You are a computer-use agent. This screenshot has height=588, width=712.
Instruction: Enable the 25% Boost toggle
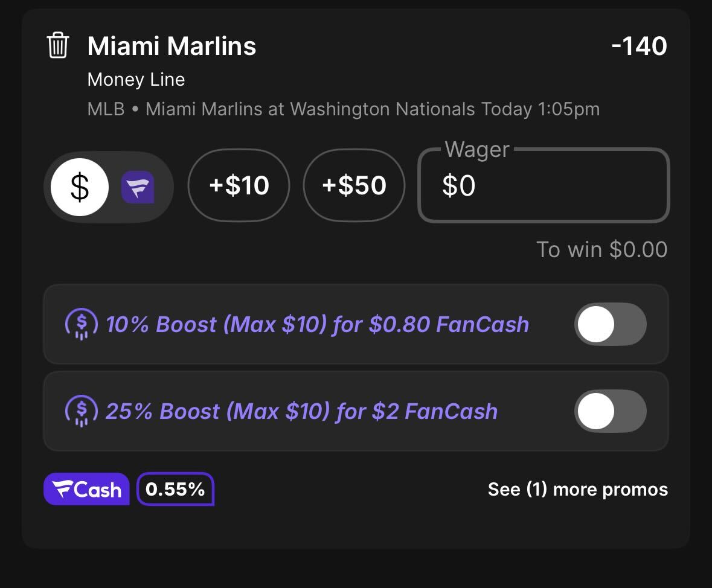[611, 411]
